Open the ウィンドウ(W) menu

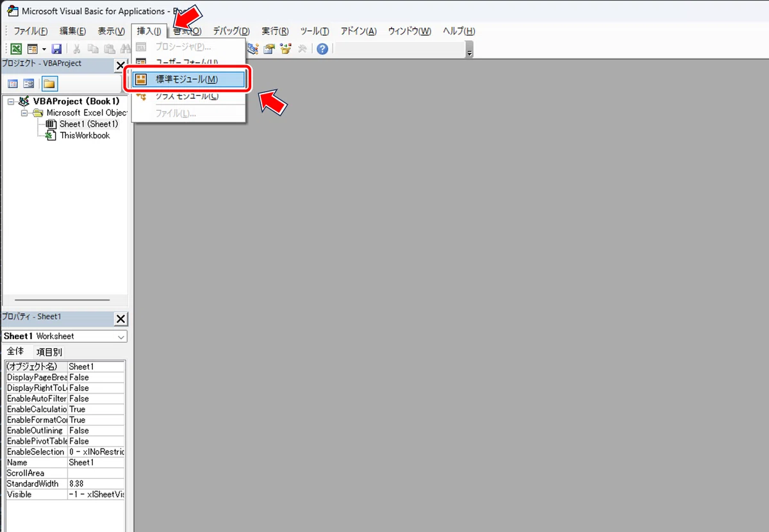pos(409,31)
